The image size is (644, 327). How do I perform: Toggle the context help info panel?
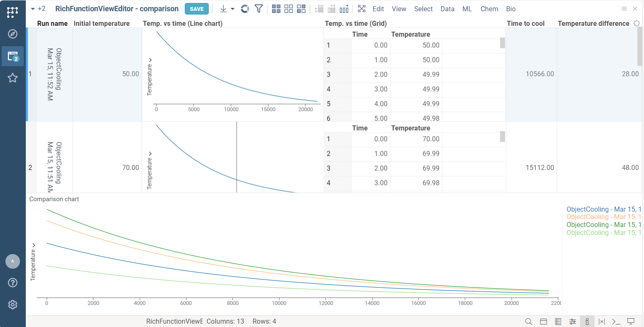tap(587, 322)
